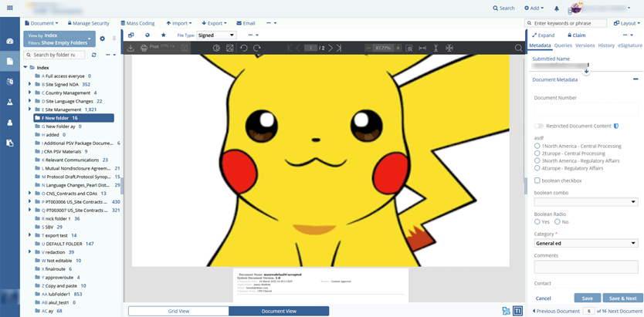Go to next page in viewer

(330, 48)
